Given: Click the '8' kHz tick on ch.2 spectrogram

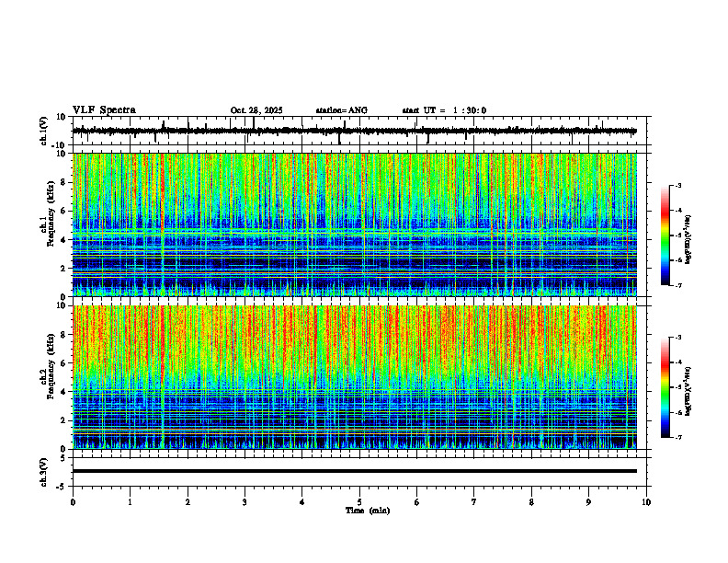Looking at the screenshot, I should (x=63, y=335).
